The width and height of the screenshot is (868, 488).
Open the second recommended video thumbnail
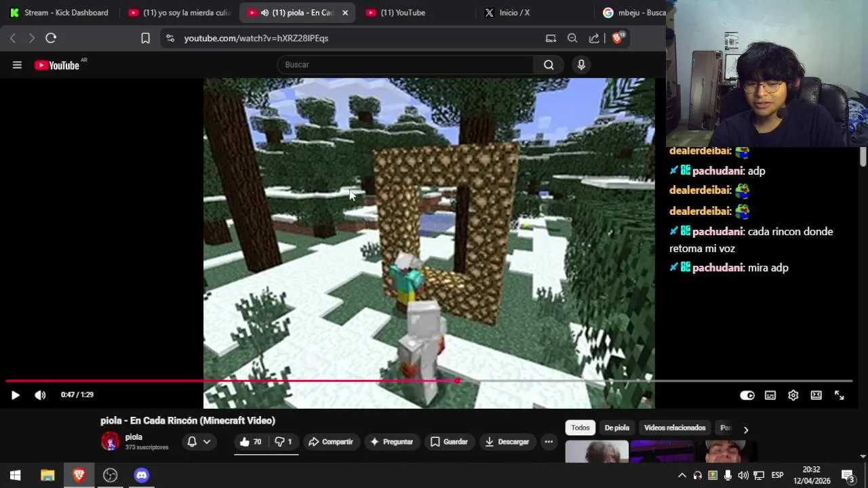(663, 451)
